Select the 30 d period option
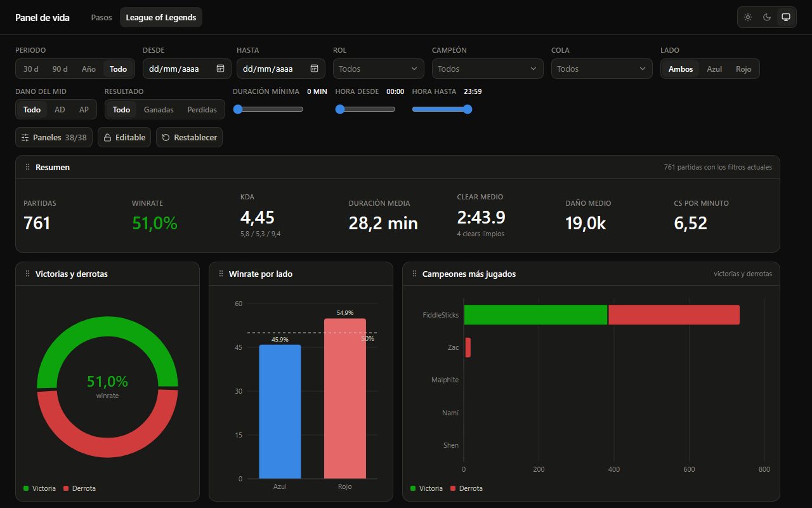812x508 pixels. pyautogui.click(x=31, y=69)
